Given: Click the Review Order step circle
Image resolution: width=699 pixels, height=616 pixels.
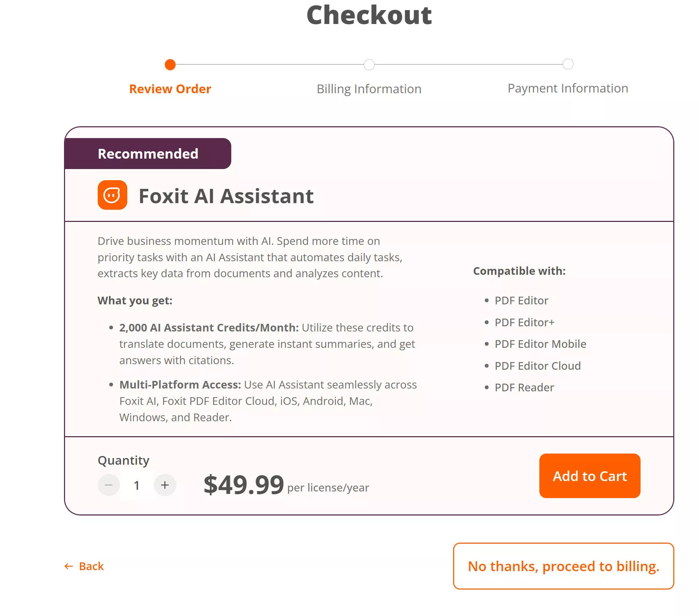Looking at the screenshot, I should pos(170,65).
